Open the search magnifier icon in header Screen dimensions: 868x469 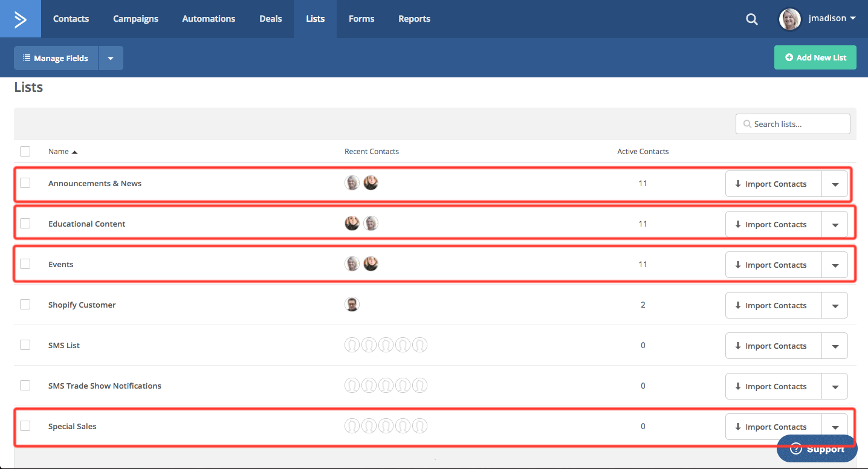[x=751, y=19]
